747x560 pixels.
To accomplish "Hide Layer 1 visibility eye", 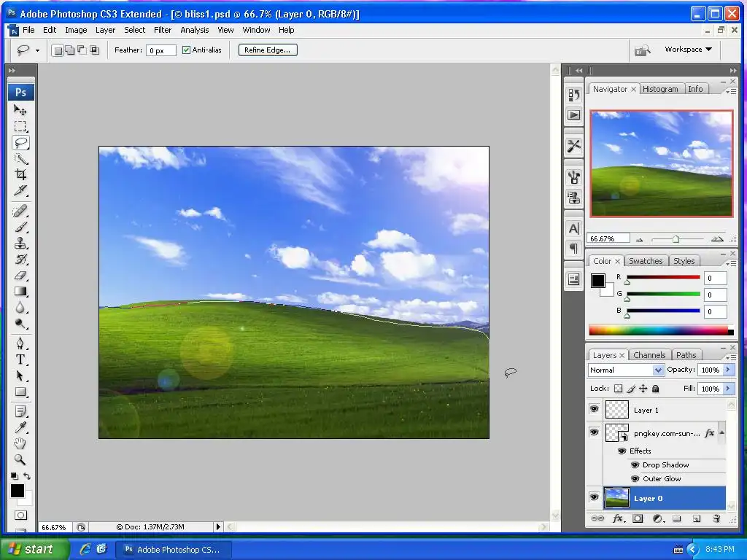I will pos(594,409).
